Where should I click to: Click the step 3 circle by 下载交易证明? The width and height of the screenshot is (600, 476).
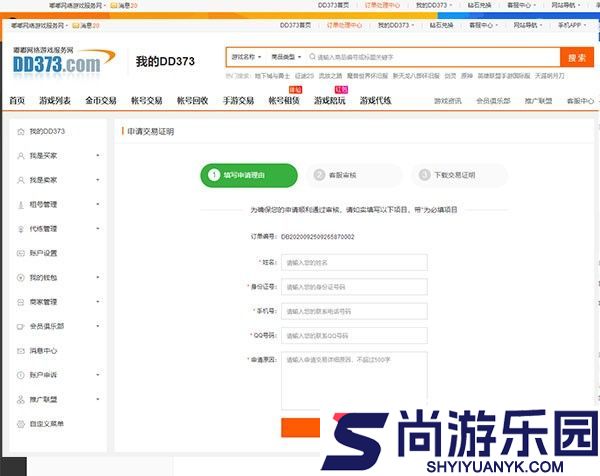pyautogui.click(x=424, y=175)
